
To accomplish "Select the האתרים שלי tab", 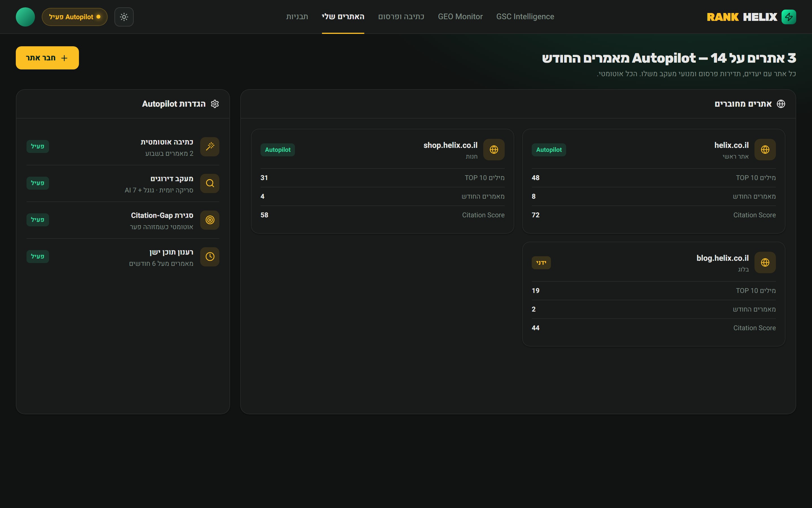I will pyautogui.click(x=343, y=16).
